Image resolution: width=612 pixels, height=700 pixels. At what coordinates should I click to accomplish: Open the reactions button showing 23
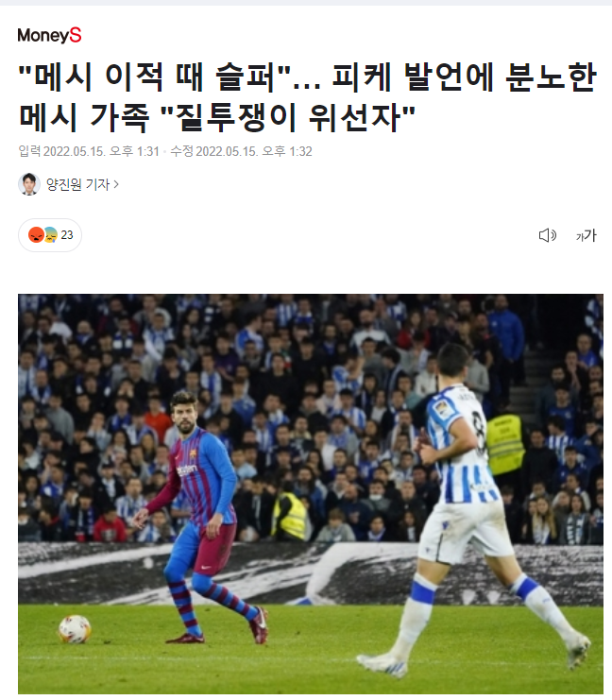50,235
